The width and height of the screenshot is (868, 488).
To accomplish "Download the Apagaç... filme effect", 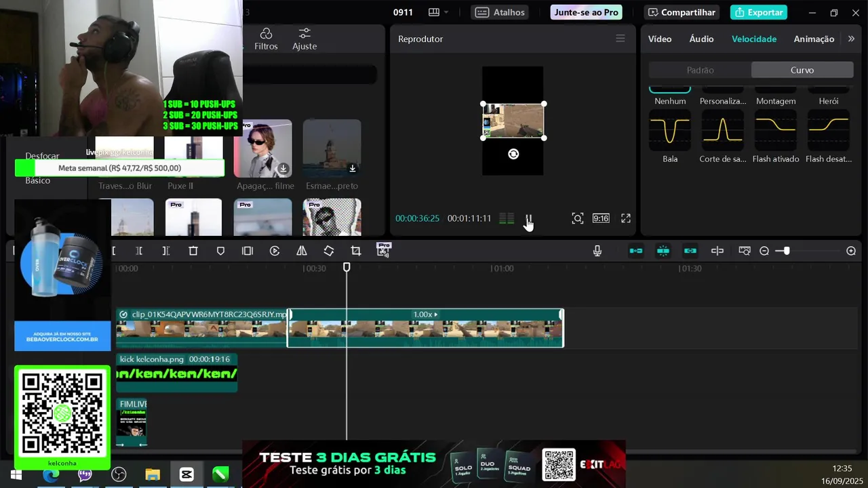I will (x=283, y=168).
